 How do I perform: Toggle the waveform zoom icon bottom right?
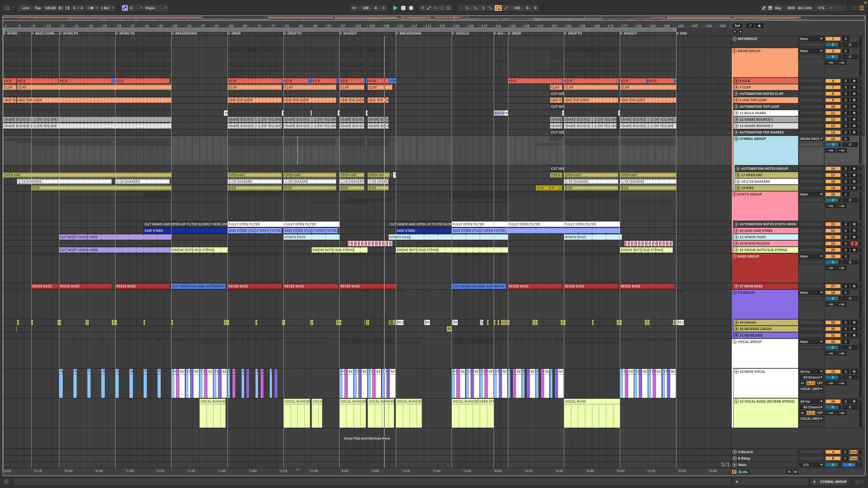click(734, 472)
